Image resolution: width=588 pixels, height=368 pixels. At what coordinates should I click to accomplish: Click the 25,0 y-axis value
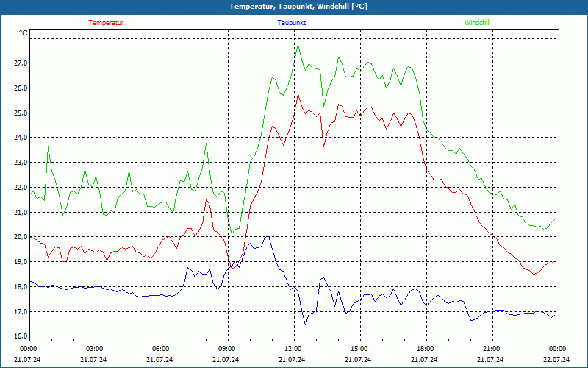point(19,113)
